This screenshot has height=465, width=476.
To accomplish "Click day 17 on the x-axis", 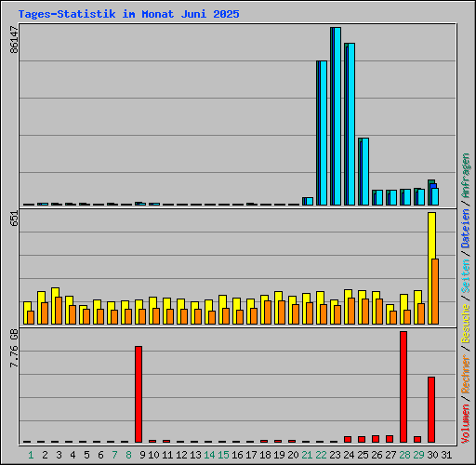I will tap(251, 455).
